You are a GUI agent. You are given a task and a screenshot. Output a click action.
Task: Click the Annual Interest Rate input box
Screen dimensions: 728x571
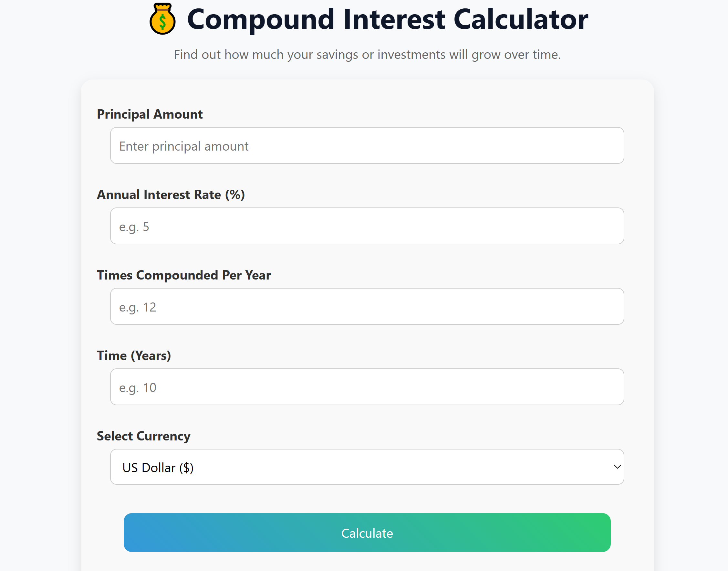367,226
